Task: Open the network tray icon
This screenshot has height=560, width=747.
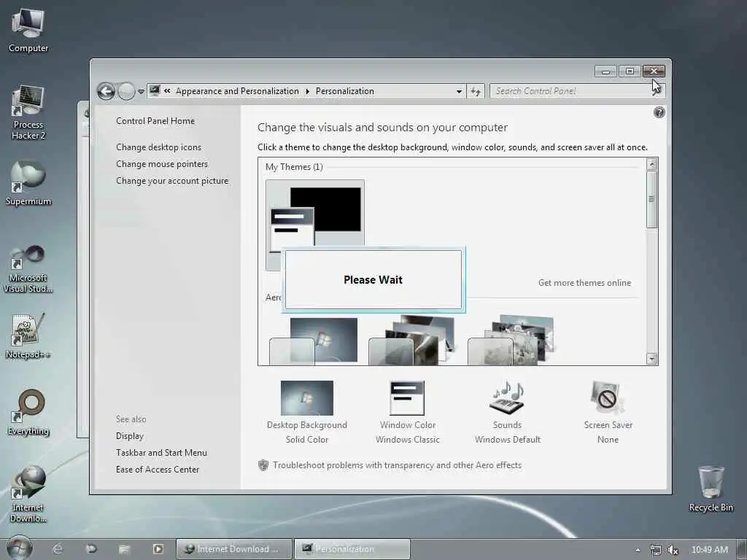Action: pyautogui.click(x=656, y=550)
